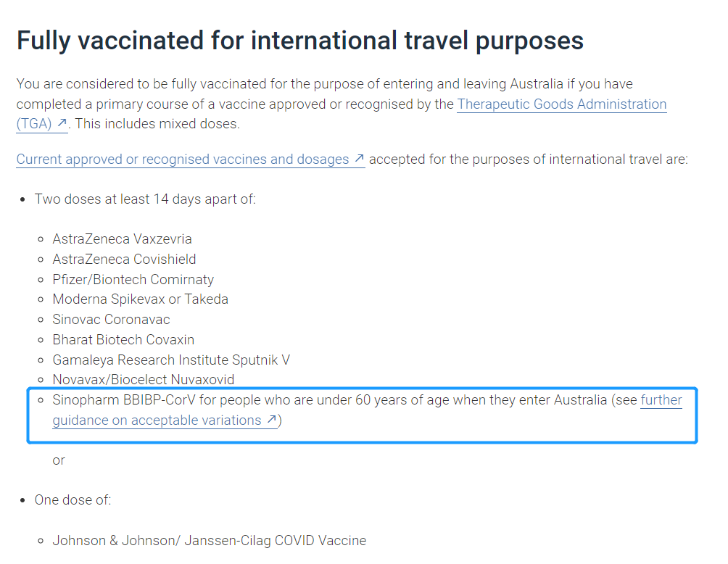728x564 pixels.
Task: Click the Sinovac Coronavac list item
Action: point(112,320)
